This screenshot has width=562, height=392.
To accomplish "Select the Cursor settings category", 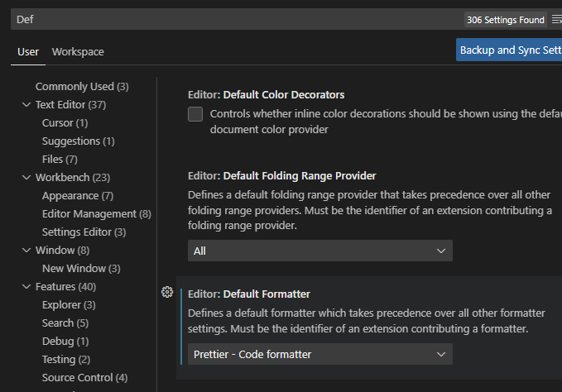I will (65, 123).
